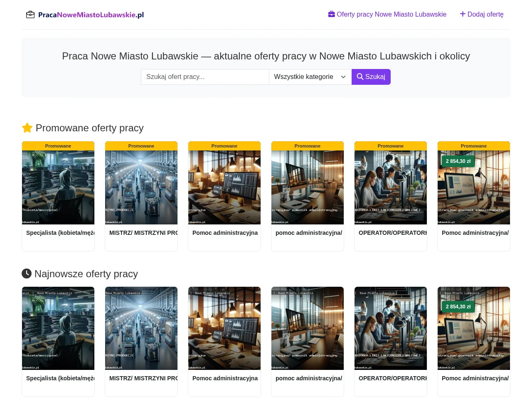Open newest Specjalista (kobieta/mężczyzna) title link

click(x=60, y=378)
